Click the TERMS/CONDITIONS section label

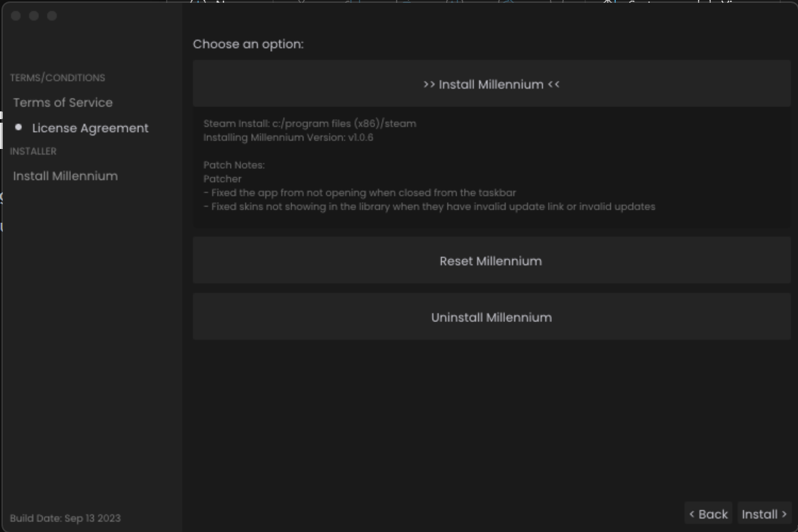pyautogui.click(x=57, y=78)
